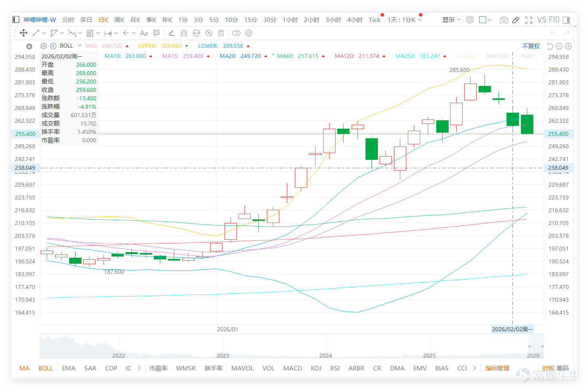Select the move/crosshair cursor tool
This screenshot has height=390, width=588.
pos(24,33)
